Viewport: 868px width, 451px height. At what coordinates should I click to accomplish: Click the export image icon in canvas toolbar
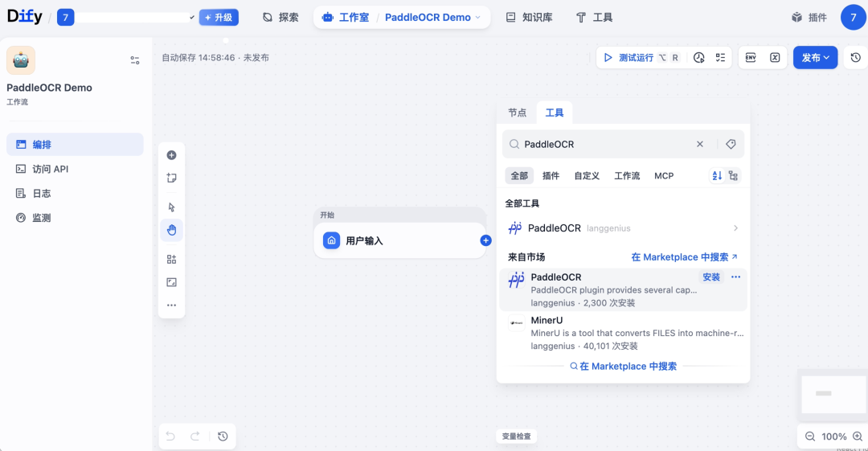tap(172, 282)
